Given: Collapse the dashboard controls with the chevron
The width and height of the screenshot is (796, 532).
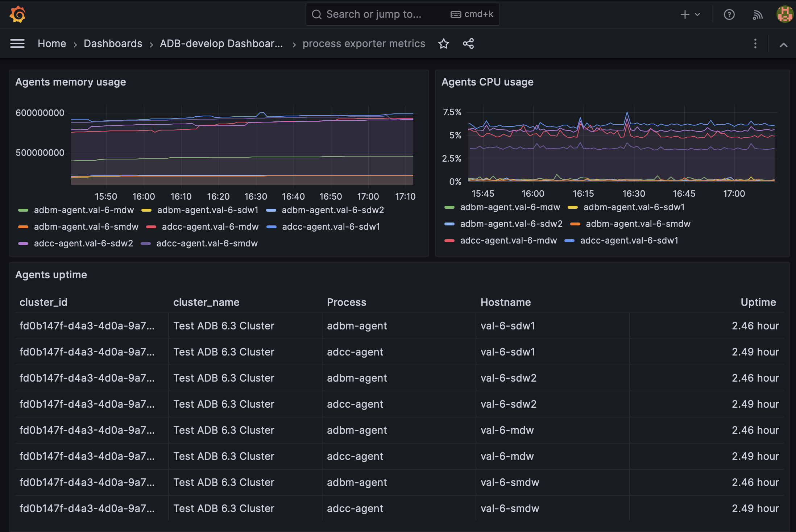Looking at the screenshot, I should pyautogui.click(x=784, y=45).
